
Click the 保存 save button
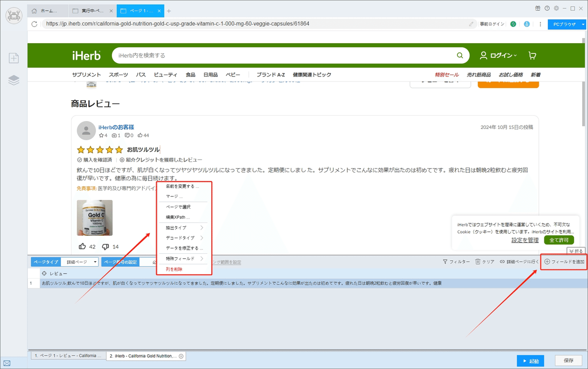568,361
